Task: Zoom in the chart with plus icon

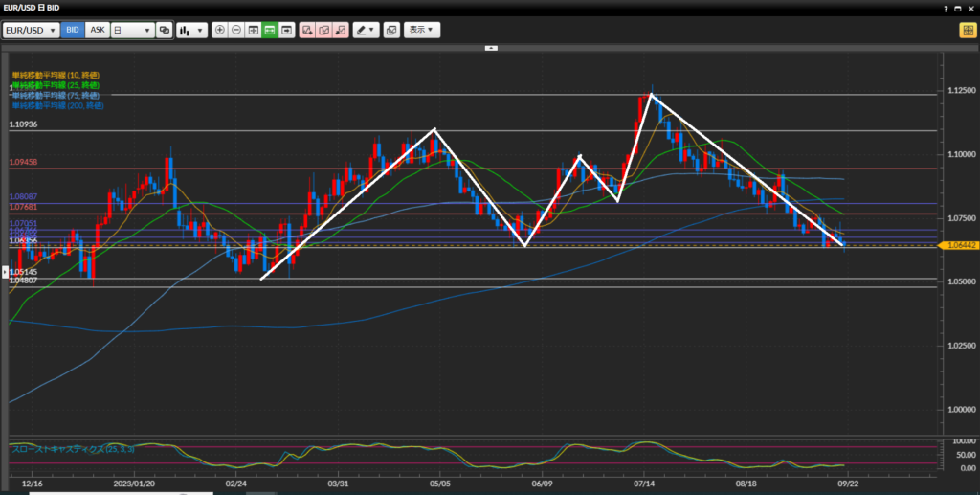Action: point(220,30)
